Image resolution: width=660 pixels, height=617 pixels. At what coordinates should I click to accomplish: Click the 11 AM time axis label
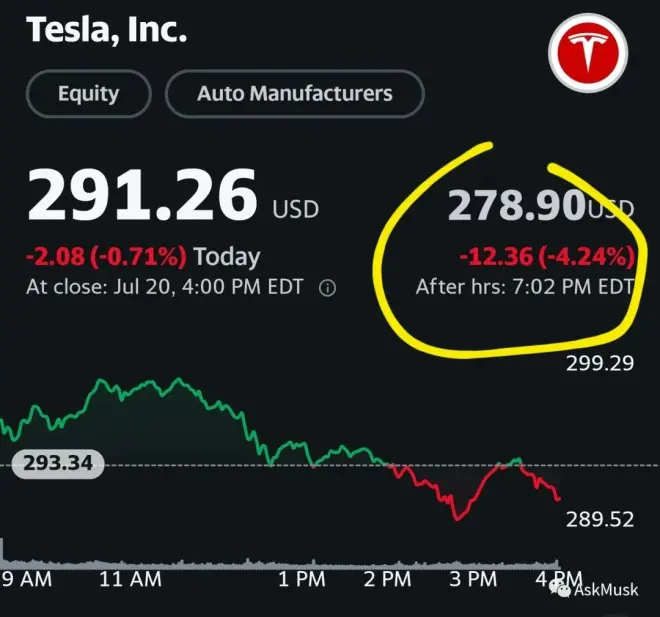tap(131, 580)
